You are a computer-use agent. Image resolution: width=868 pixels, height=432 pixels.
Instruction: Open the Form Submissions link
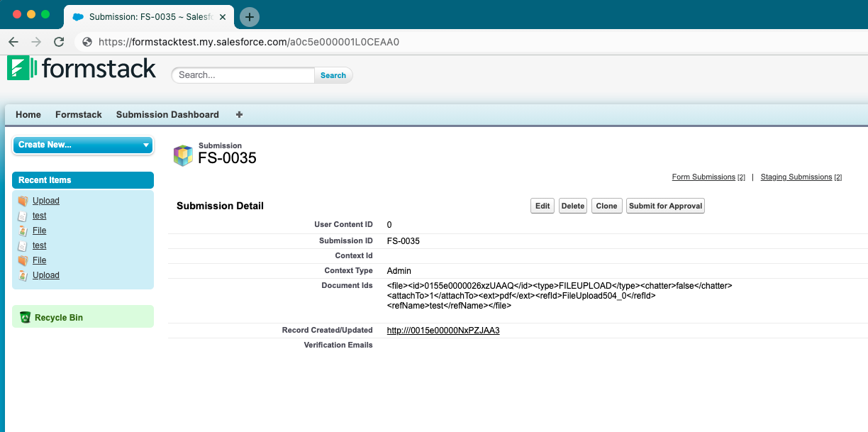(x=702, y=177)
